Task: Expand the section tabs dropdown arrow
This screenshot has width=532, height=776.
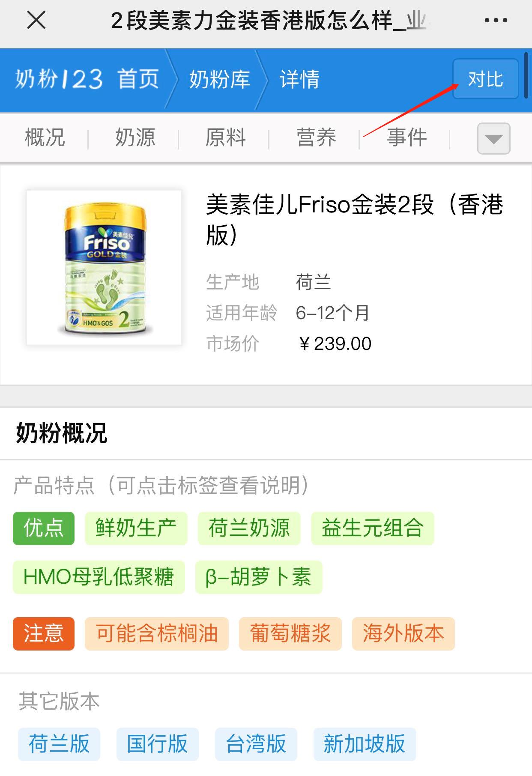Action: pyautogui.click(x=493, y=138)
